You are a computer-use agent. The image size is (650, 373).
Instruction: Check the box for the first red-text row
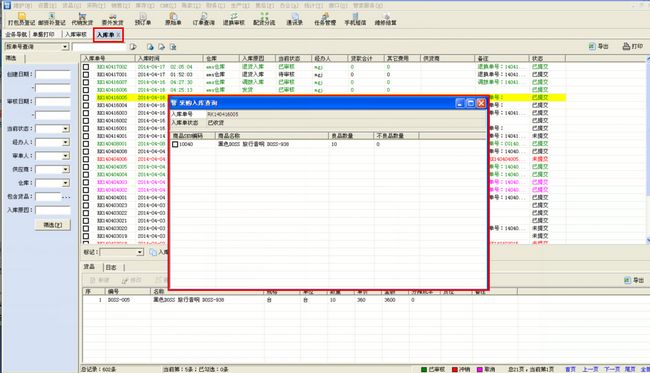click(86, 159)
